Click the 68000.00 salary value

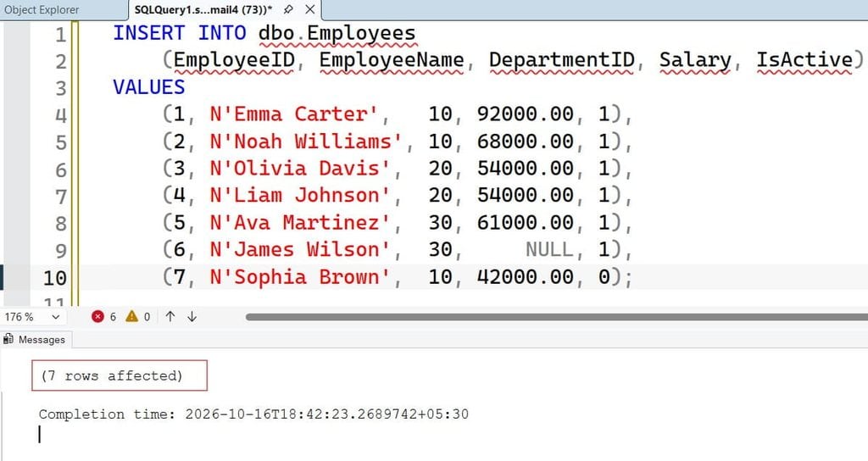525,142
